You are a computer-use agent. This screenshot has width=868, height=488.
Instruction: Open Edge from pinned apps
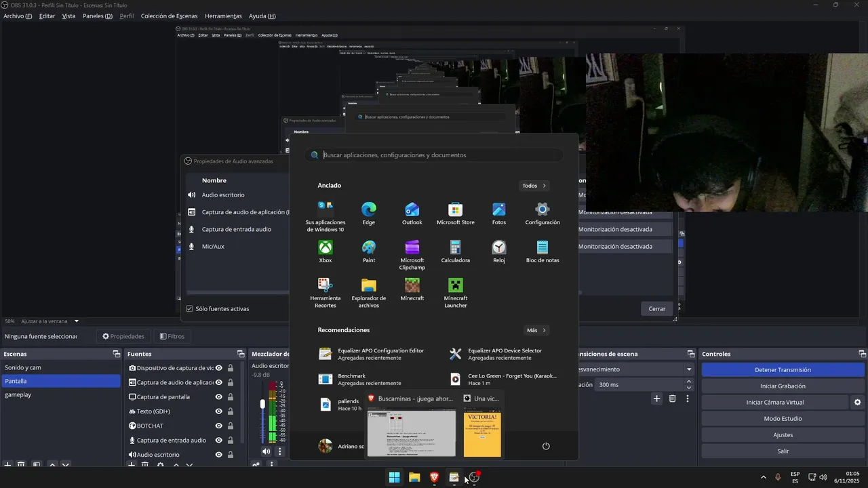(x=368, y=213)
